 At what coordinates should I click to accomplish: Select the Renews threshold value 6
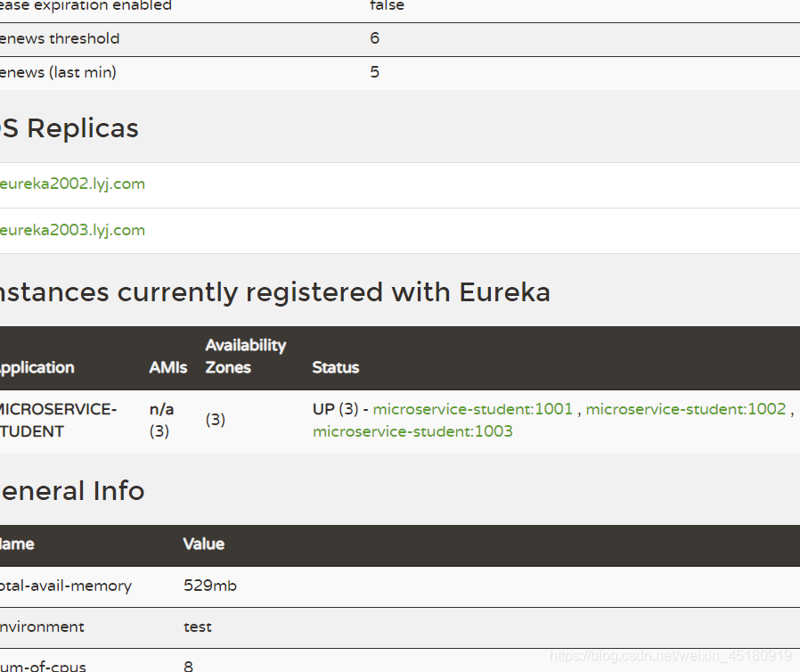[x=374, y=38]
